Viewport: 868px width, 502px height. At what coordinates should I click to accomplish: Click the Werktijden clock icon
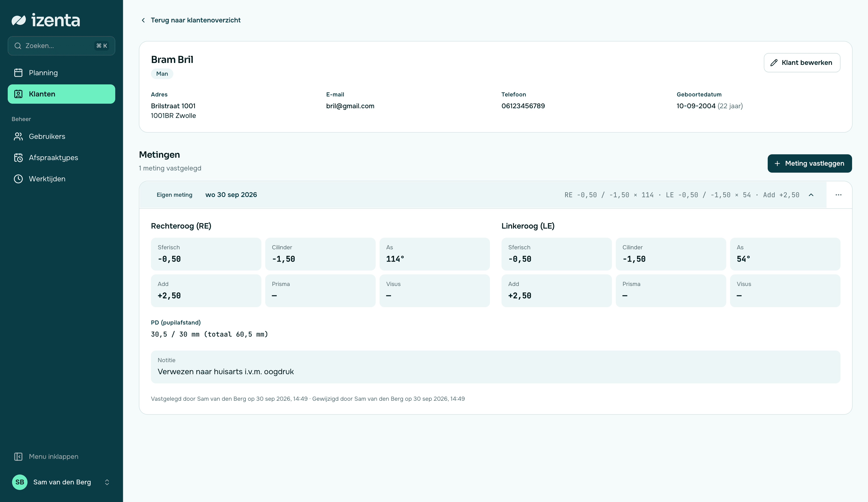[x=18, y=179]
